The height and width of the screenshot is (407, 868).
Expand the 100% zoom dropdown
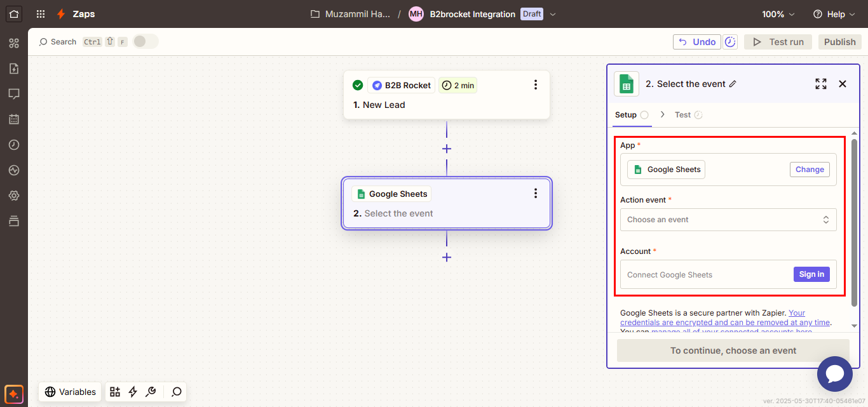[778, 14]
